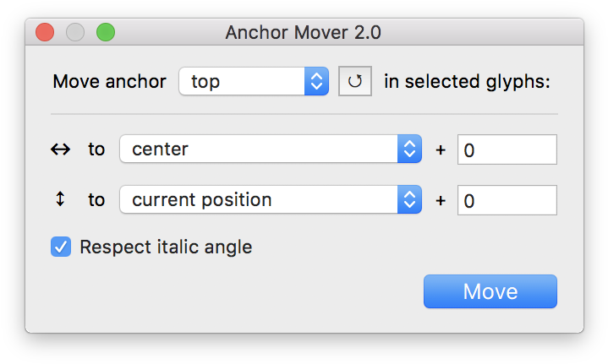The height and width of the screenshot is (364, 608).
Task: Click the blue arrows on the "current position" dropdown
Action: pos(409,200)
